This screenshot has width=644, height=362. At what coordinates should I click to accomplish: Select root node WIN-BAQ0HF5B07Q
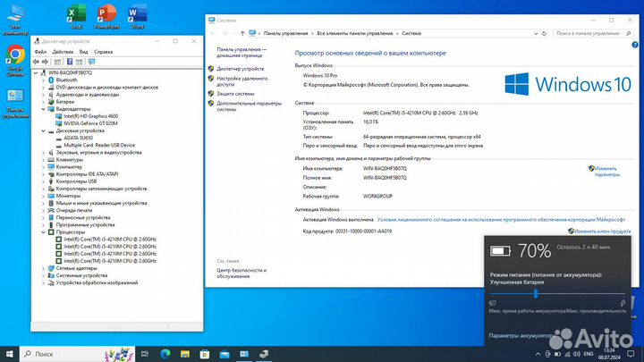71,72
